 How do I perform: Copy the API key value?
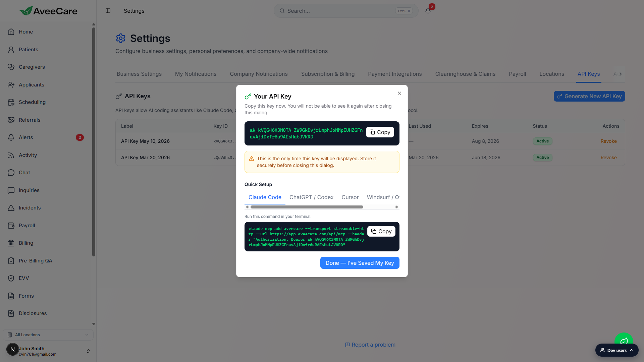click(380, 132)
